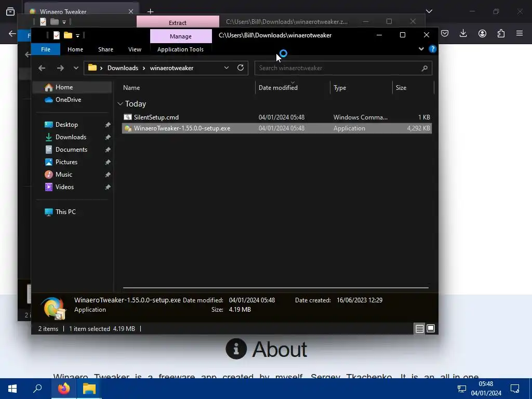
Task: Click the large setup icon in details pane
Action: coord(54,308)
